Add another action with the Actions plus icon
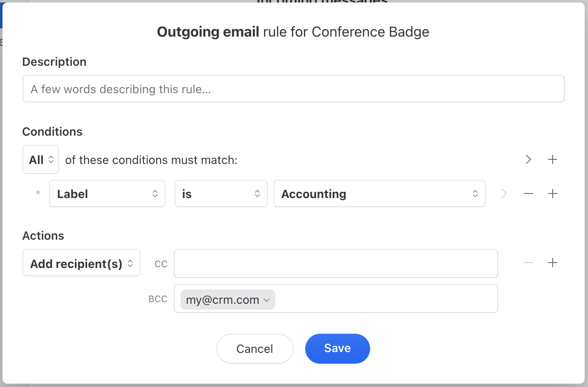The height and width of the screenshot is (387, 588). (x=553, y=263)
